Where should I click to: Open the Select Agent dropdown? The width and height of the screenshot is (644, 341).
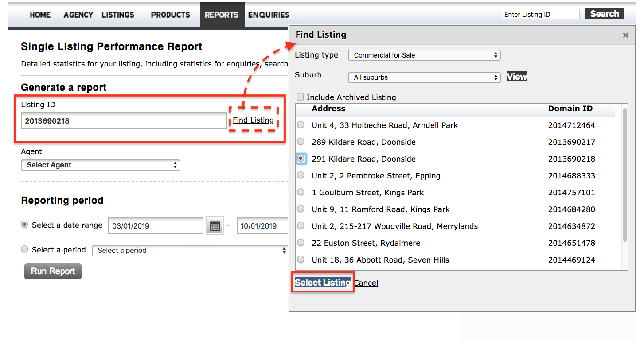click(x=100, y=165)
